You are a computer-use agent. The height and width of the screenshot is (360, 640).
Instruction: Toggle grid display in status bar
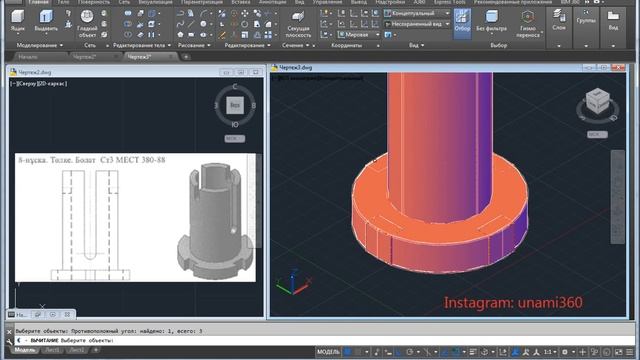(347, 352)
